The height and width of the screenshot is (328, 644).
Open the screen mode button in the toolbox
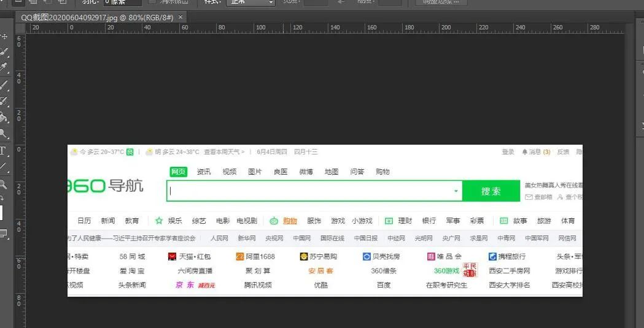(x=4, y=234)
